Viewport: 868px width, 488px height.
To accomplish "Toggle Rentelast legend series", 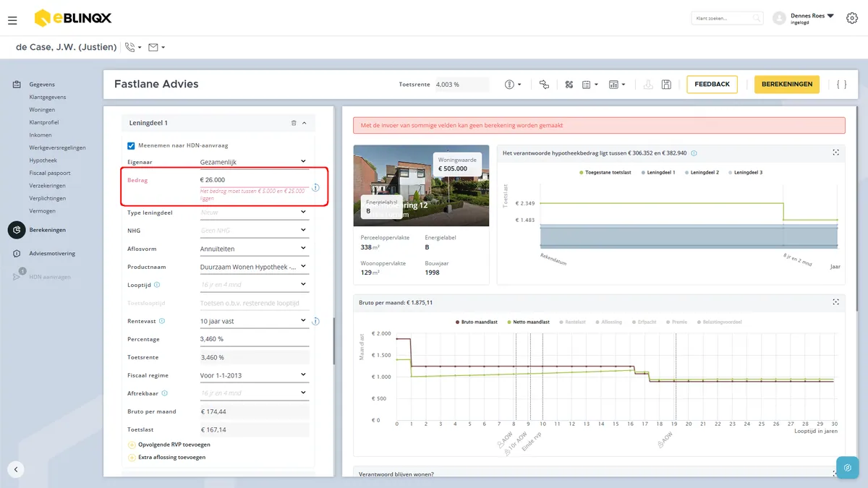I will pos(572,322).
